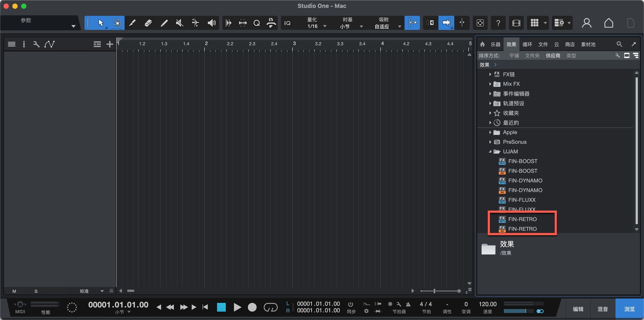Expand the Apple vendor folder
The height and width of the screenshot is (320, 644).
click(490, 132)
